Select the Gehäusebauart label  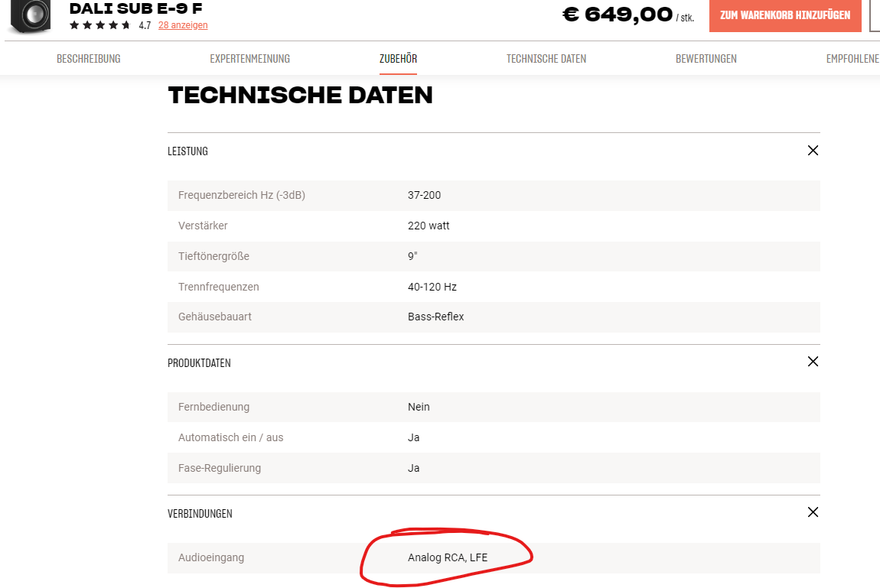(215, 317)
